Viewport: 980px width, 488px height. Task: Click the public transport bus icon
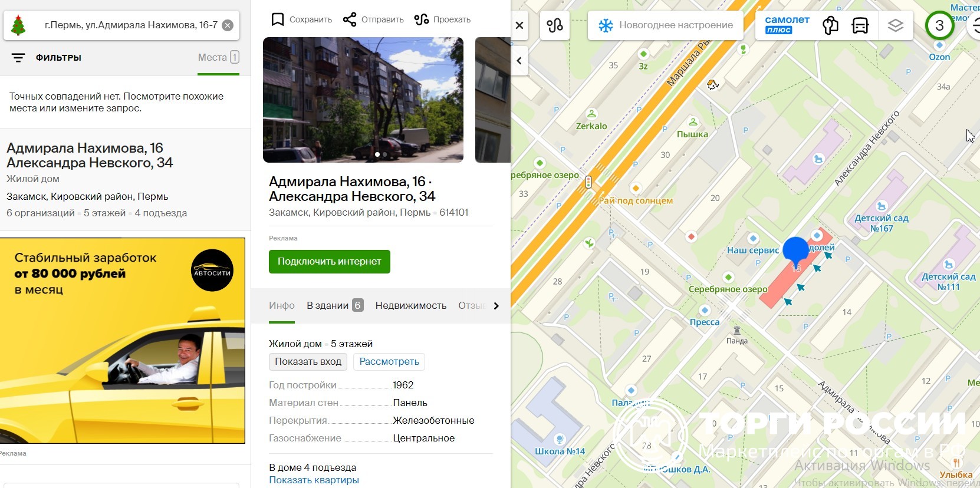pyautogui.click(x=860, y=25)
